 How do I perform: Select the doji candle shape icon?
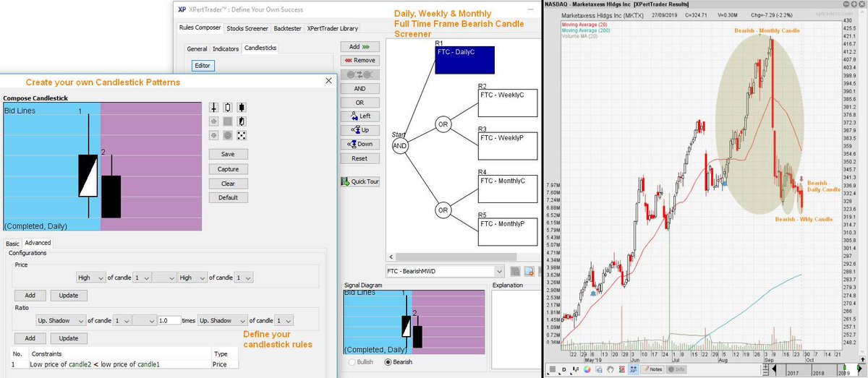pos(213,107)
